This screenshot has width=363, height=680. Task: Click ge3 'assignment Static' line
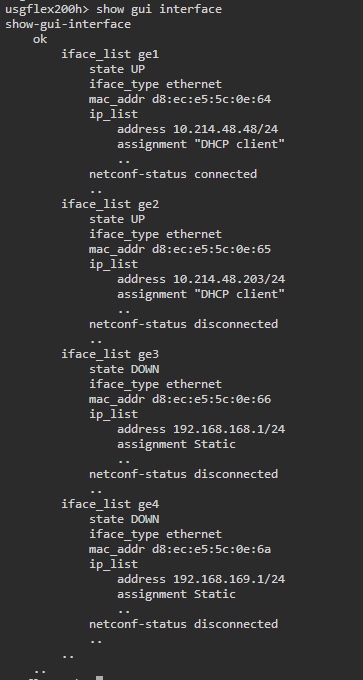[177, 445]
